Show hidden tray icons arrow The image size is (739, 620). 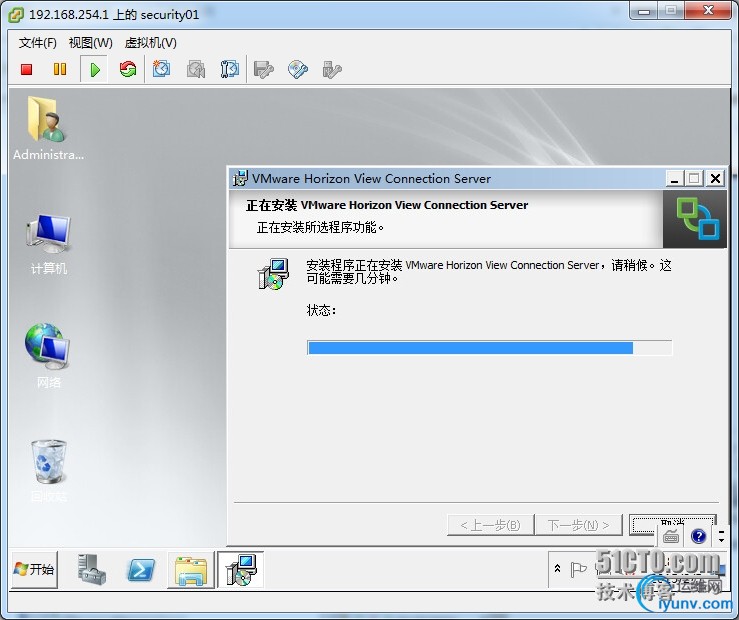click(x=557, y=569)
